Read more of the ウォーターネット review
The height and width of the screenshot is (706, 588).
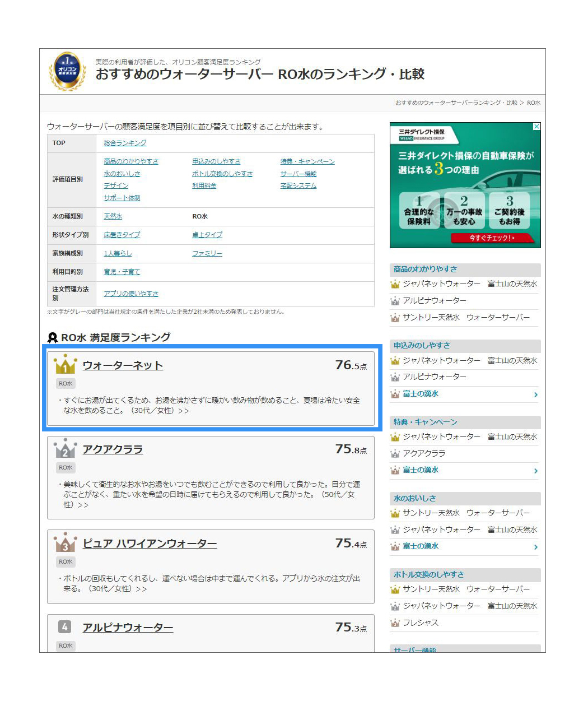(184, 411)
